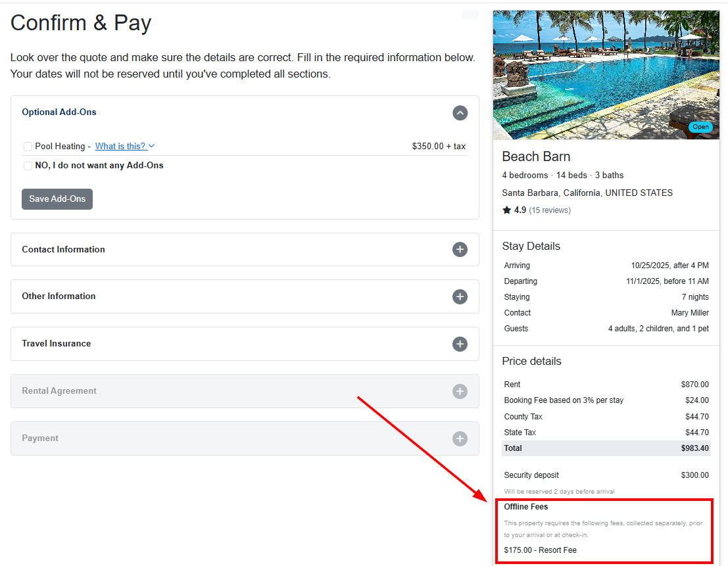Image resolution: width=728 pixels, height=566 pixels.
Task: Click the plus icon on Payment
Action: (460, 438)
